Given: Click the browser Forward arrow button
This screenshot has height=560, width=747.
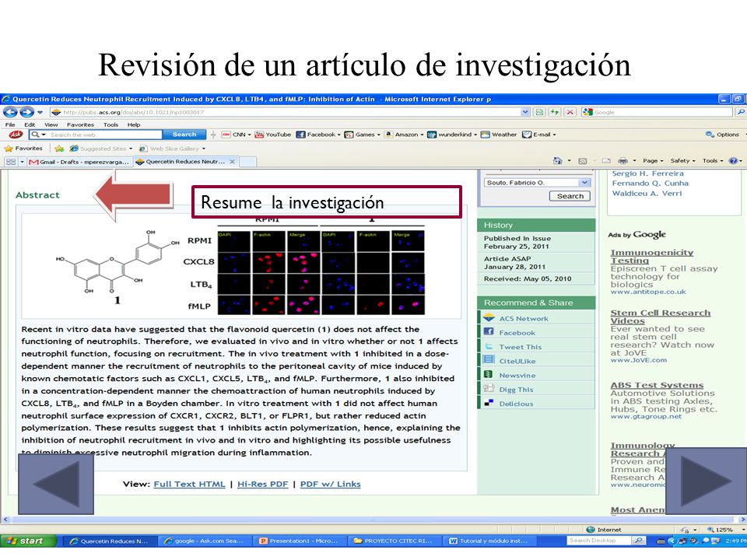Looking at the screenshot, I should 26,112.
